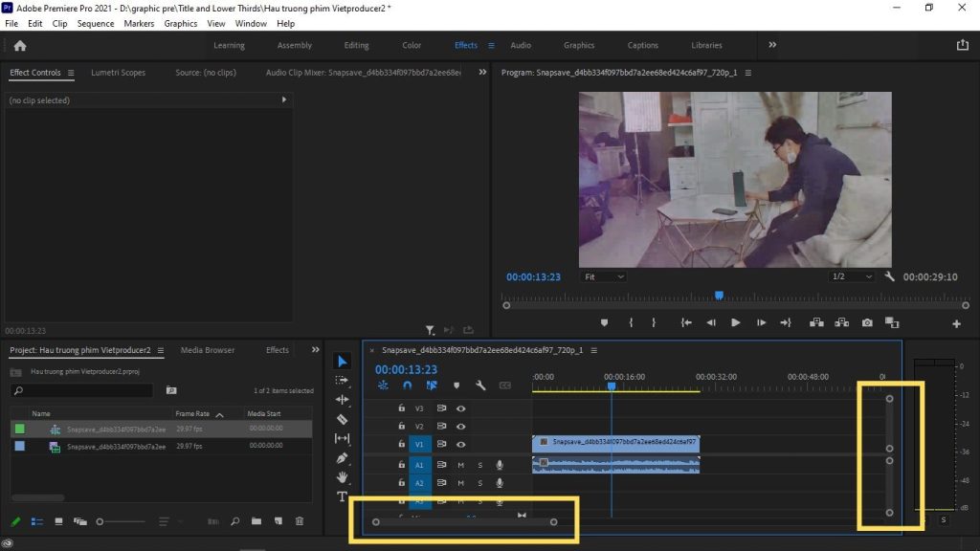Click the Export Frame camera icon
This screenshot has width=980, height=551.
pyautogui.click(x=867, y=323)
